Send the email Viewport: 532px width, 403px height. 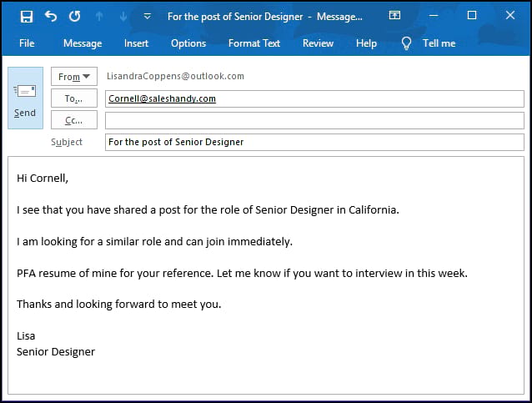(26, 98)
